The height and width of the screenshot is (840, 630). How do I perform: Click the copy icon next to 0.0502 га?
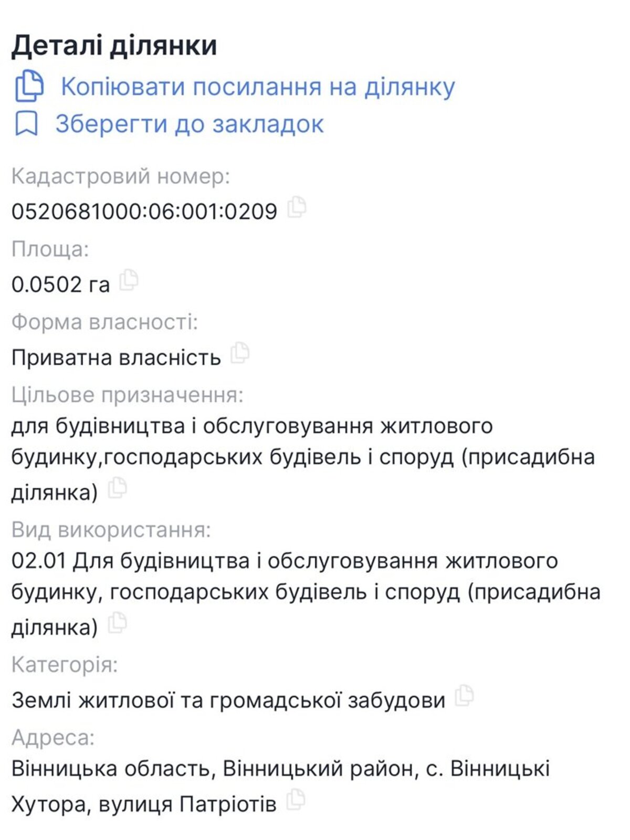point(129,280)
